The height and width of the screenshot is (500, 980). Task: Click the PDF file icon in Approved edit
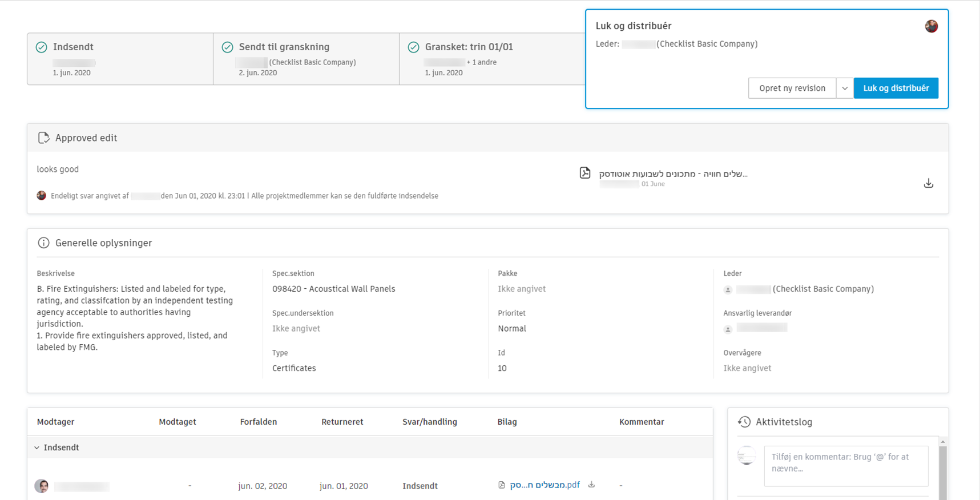[x=585, y=173]
